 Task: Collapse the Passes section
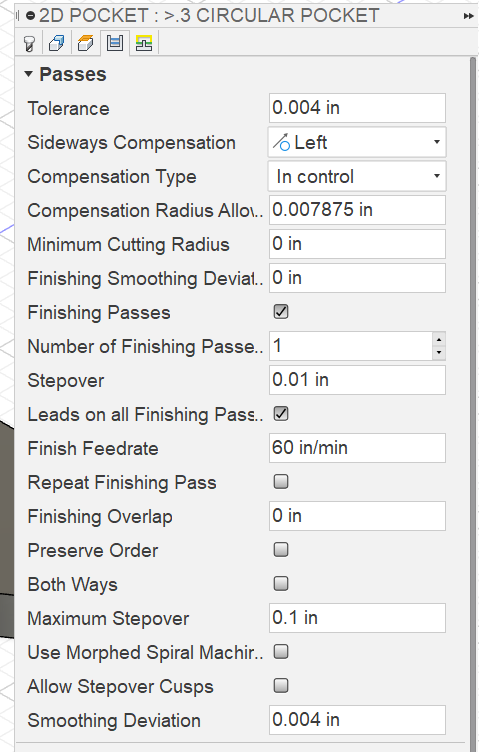(x=28, y=74)
